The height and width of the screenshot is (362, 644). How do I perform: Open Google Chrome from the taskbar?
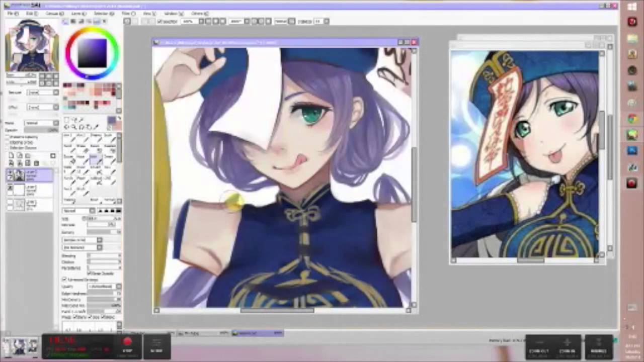(x=632, y=119)
